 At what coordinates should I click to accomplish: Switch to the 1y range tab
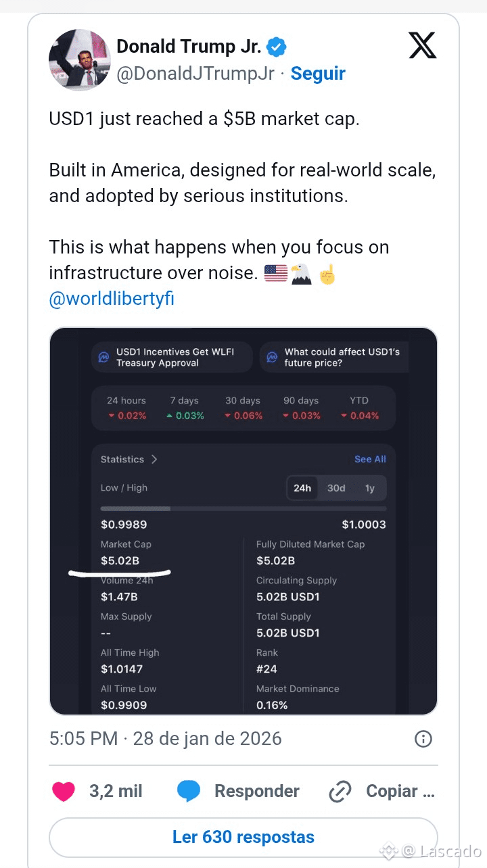pyautogui.click(x=369, y=488)
